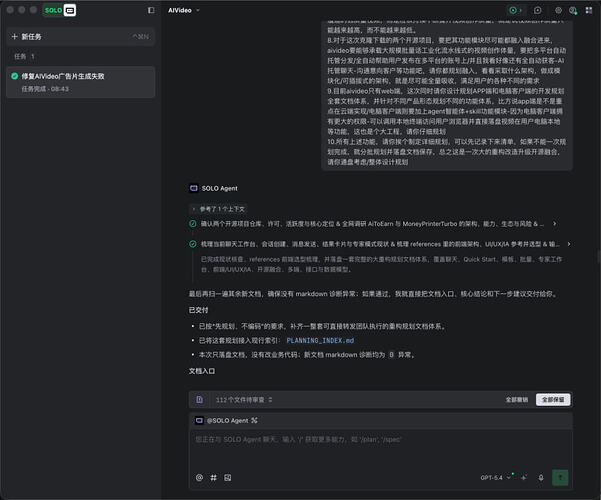Open the AIVideo project dropdown
Viewport: 601px width, 500px height.
[x=184, y=10]
